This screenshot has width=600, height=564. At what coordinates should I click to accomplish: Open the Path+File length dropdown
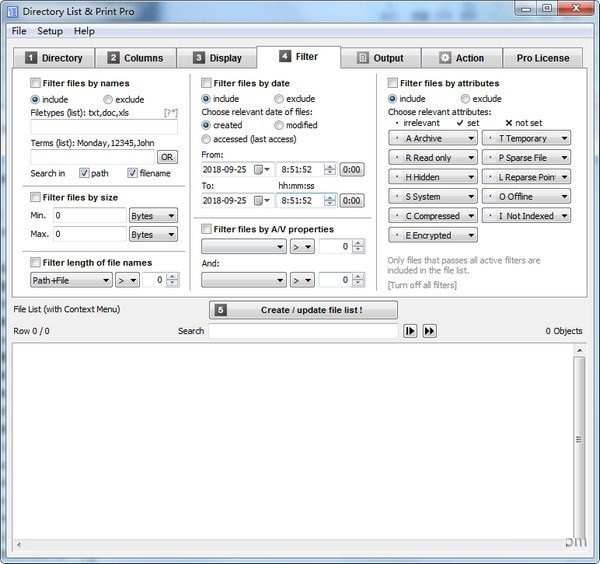(71, 280)
